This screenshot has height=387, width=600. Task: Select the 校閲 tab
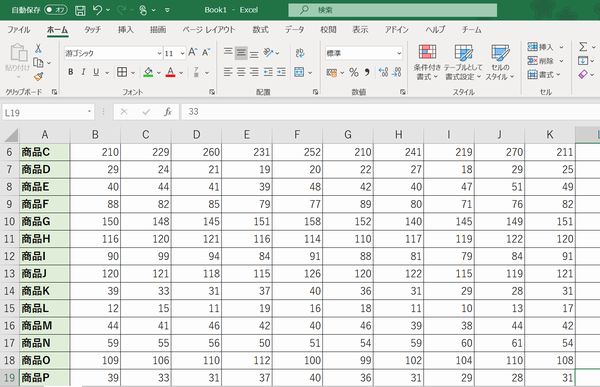coord(328,29)
